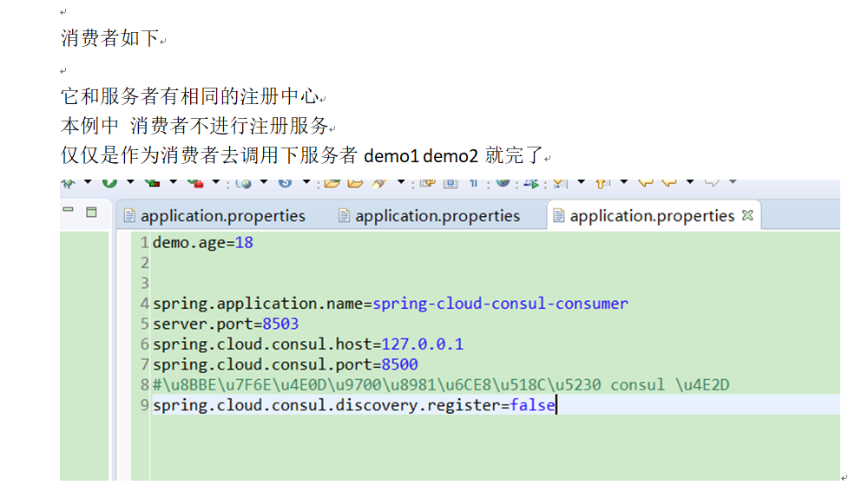The width and height of the screenshot is (868, 498).
Task: Click the second yellow back arrow icon
Action: point(669,182)
